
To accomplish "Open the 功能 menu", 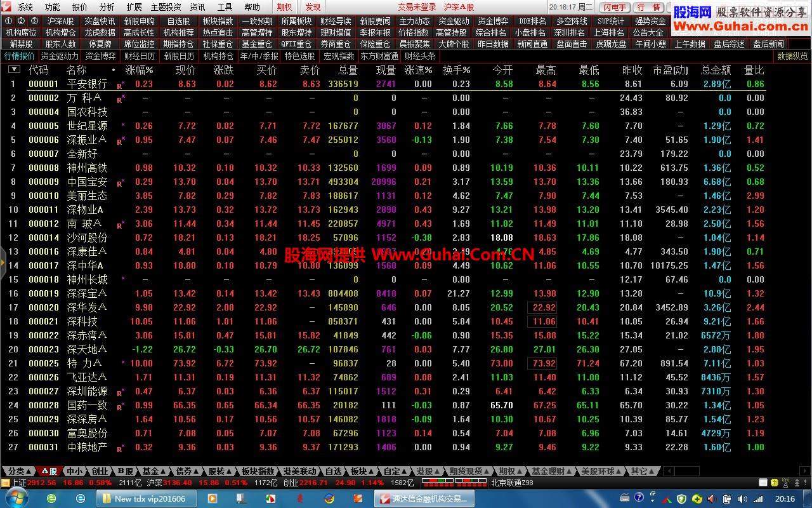I will (x=53, y=7).
